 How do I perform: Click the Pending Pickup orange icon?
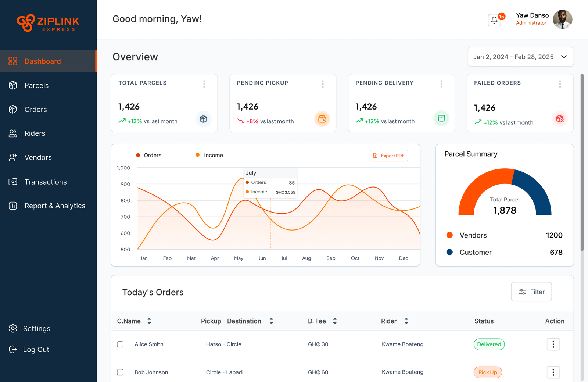pos(322,119)
